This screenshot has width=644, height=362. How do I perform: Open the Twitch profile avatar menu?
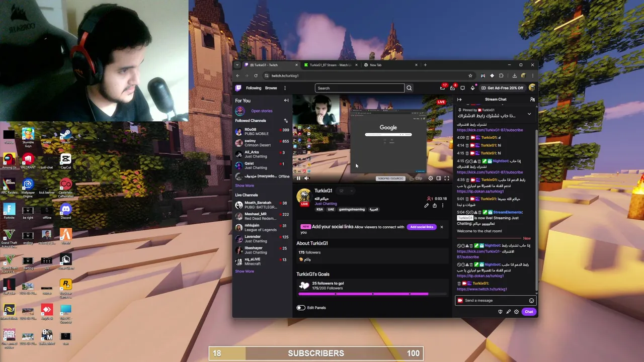[532, 88]
